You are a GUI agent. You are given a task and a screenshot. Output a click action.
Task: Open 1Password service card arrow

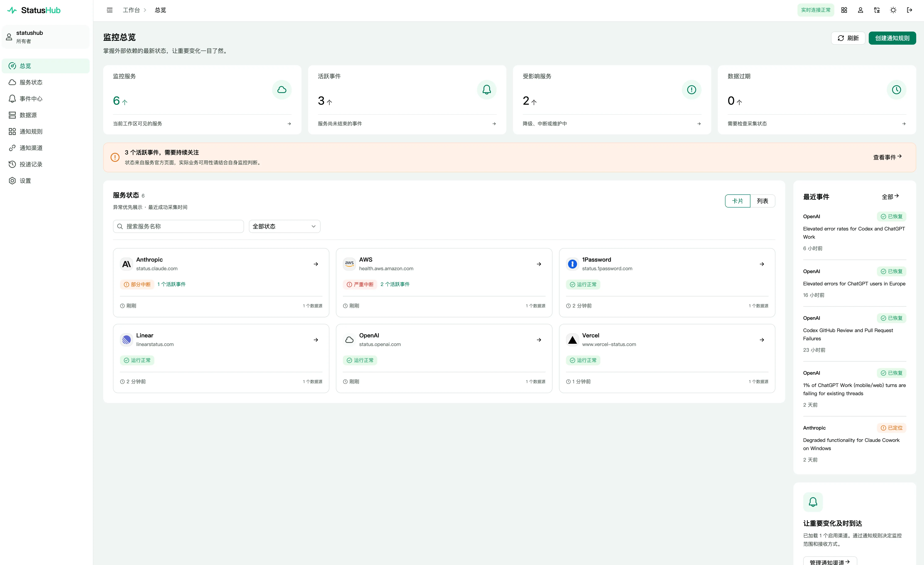tap(762, 264)
